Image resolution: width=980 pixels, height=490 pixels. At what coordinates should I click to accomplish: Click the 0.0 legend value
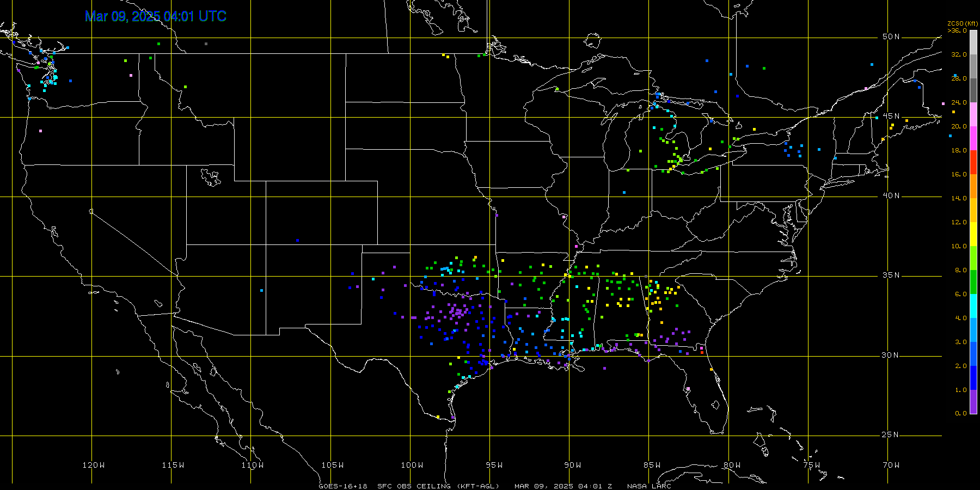pos(960,413)
